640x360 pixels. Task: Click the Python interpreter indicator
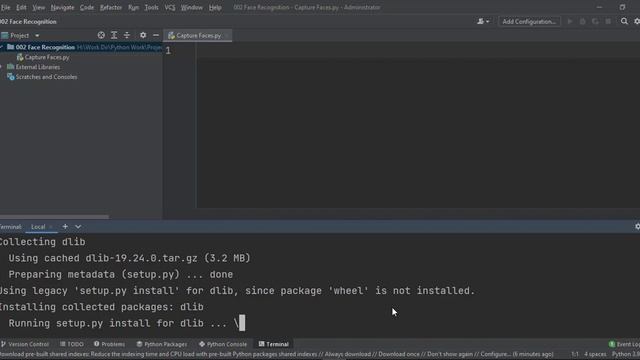tap(625, 354)
